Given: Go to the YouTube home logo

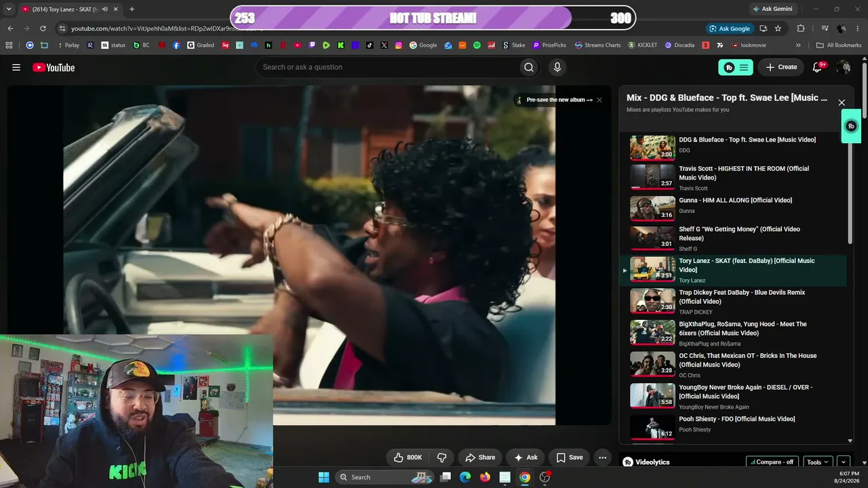Looking at the screenshot, I should pyautogui.click(x=54, y=67).
